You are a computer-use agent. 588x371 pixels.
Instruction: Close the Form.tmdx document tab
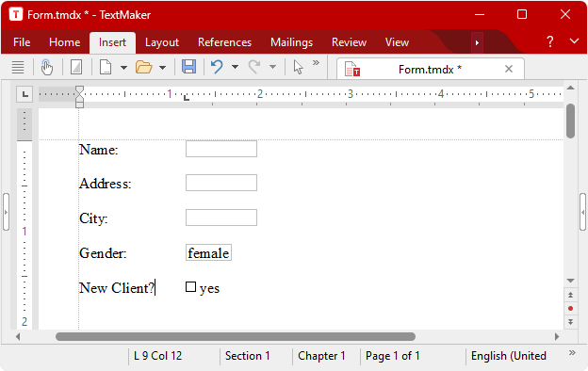(509, 69)
